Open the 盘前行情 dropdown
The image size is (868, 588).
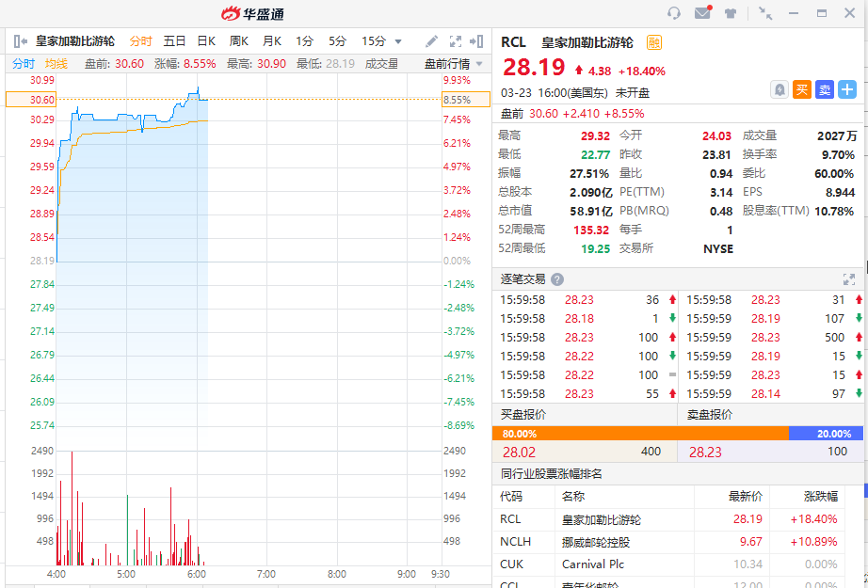(x=454, y=64)
